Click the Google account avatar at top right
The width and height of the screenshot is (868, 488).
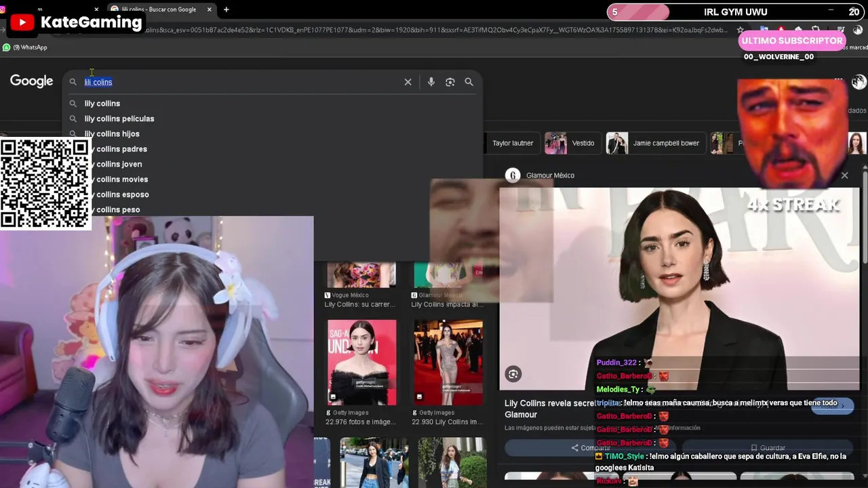[859, 82]
